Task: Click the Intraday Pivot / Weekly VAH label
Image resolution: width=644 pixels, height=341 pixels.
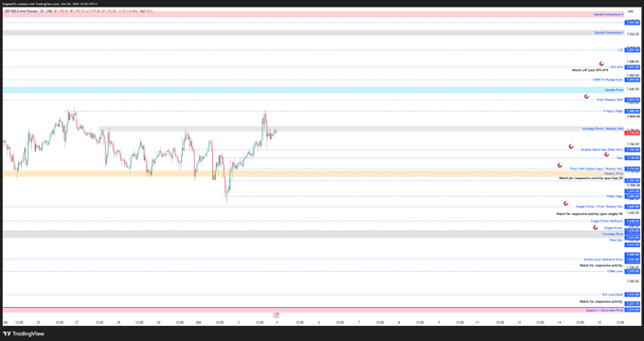Action: point(602,129)
